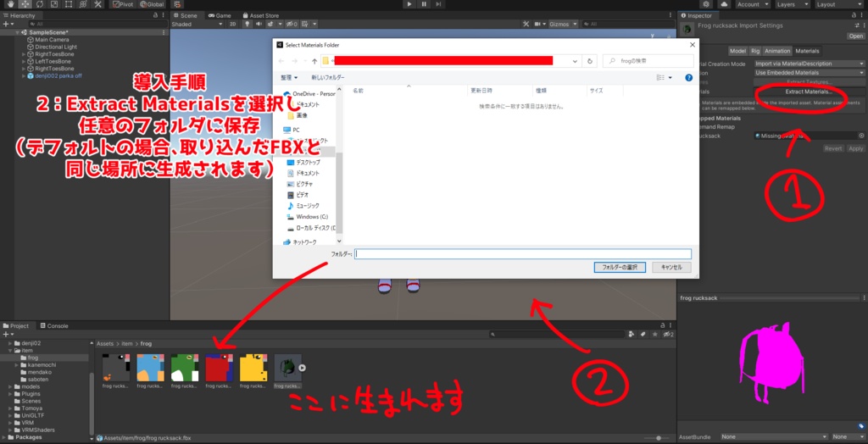This screenshot has width=868, height=444.
Task: Open dialog help question mark
Action: pyautogui.click(x=688, y=77)
